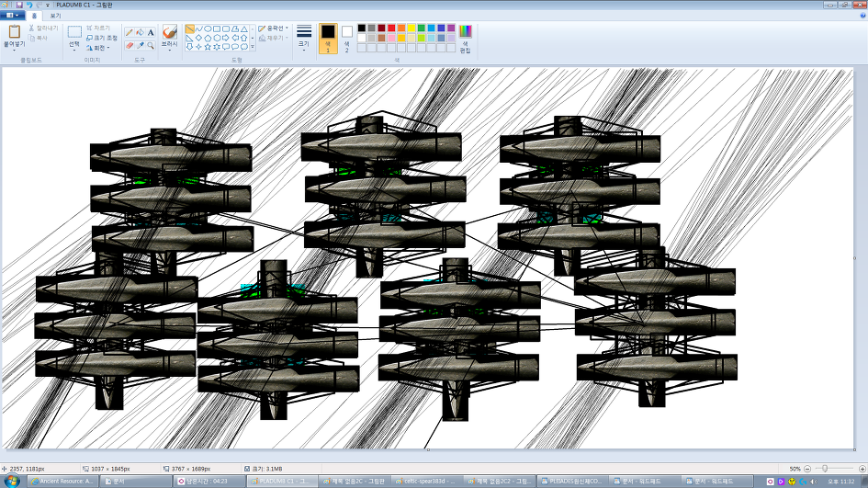Select the Pencil tool

130,32
